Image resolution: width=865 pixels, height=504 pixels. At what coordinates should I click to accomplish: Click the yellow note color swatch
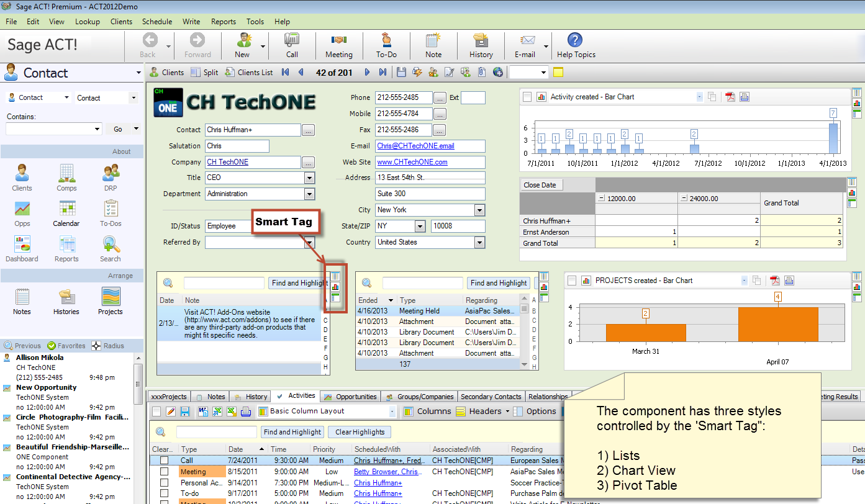coord(558,73)
